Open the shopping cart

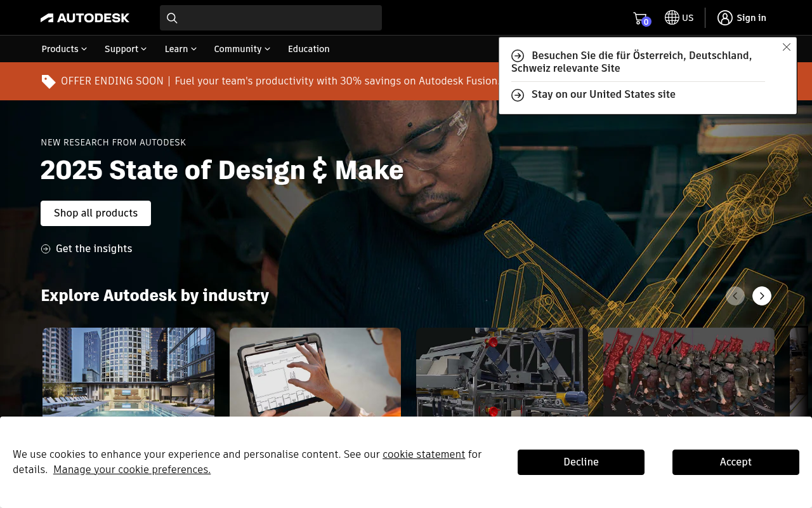(x=641, y=18)
